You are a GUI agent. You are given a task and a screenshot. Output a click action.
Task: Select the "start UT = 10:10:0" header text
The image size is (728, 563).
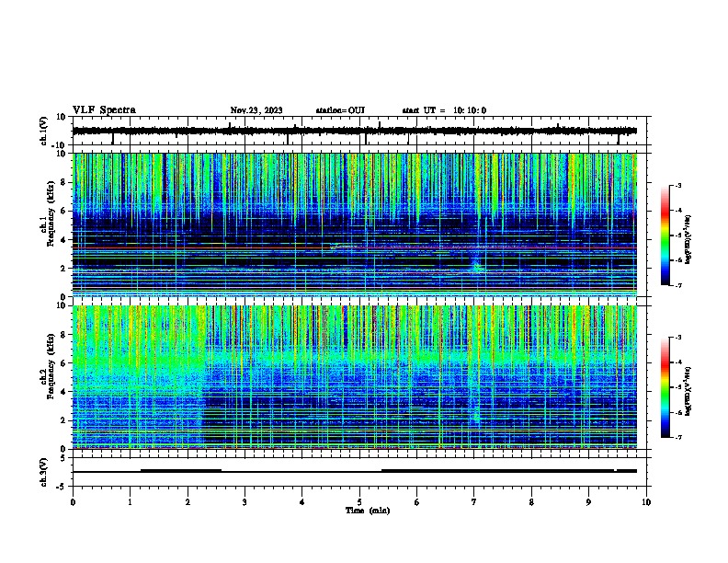point(444,110)
